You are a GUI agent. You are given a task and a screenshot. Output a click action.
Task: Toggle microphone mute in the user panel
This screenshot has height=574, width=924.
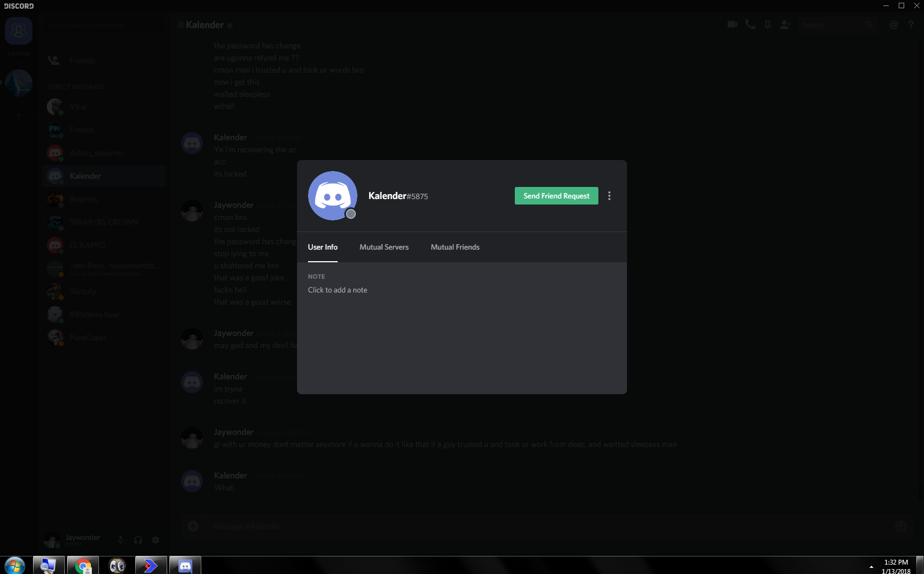click(120, 540)
